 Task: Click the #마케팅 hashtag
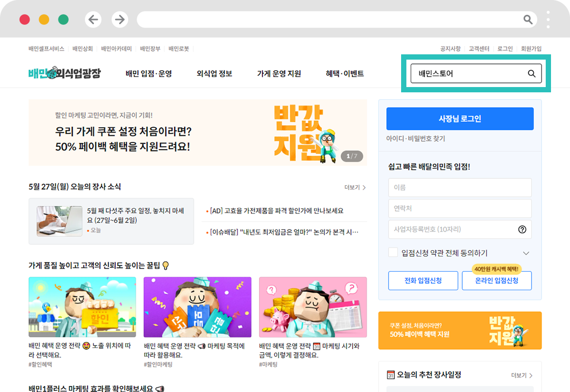[268, 365]
